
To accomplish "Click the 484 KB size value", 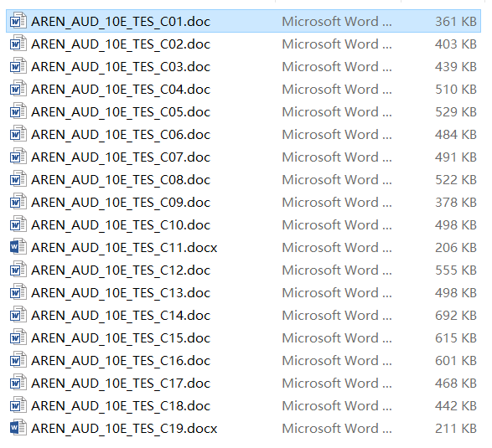I will pyautogui.click(x=456, y=135).
